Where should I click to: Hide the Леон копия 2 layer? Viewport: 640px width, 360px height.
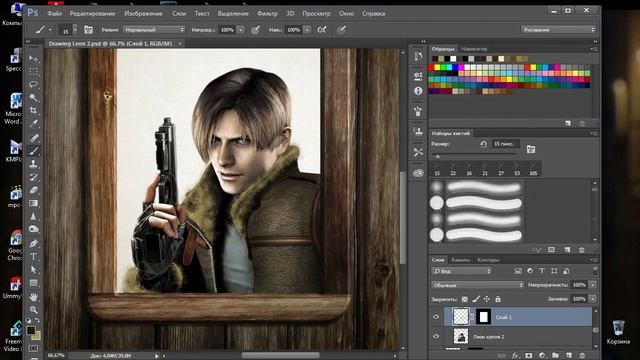(436, 336)
